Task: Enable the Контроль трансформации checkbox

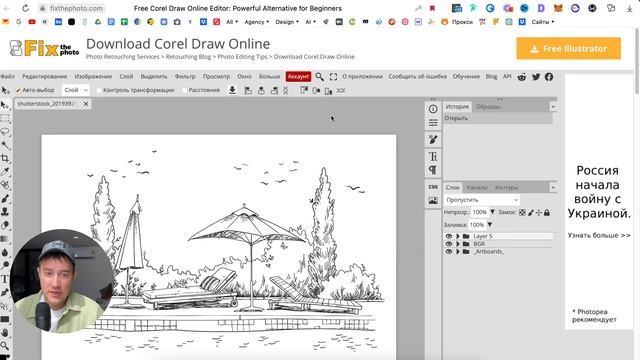Action: (99, 90)
